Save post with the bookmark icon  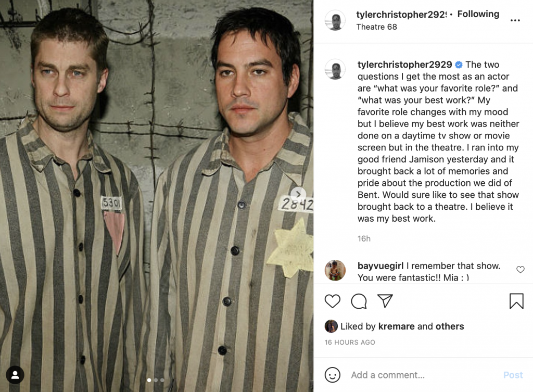coord(516,301)
